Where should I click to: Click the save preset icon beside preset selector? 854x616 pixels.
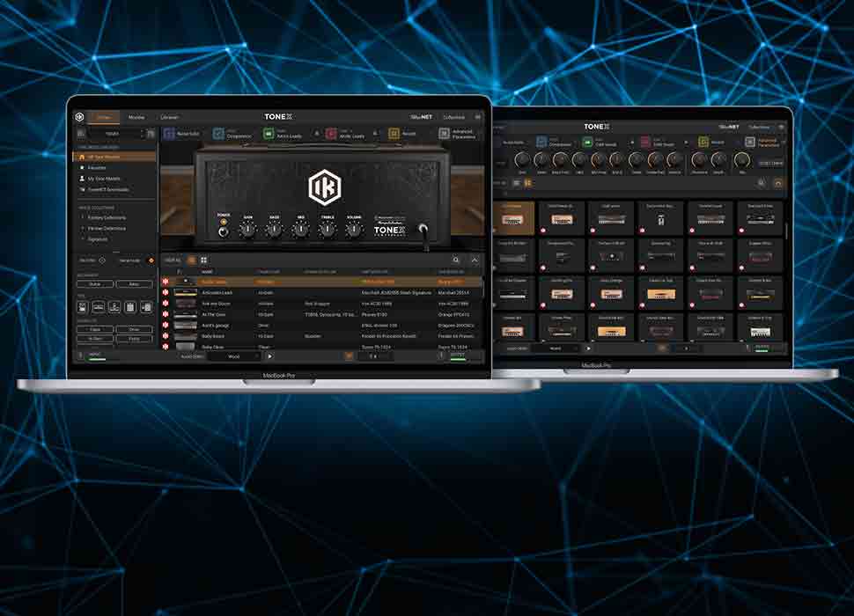pyautogui.click(x=151, y=134)
